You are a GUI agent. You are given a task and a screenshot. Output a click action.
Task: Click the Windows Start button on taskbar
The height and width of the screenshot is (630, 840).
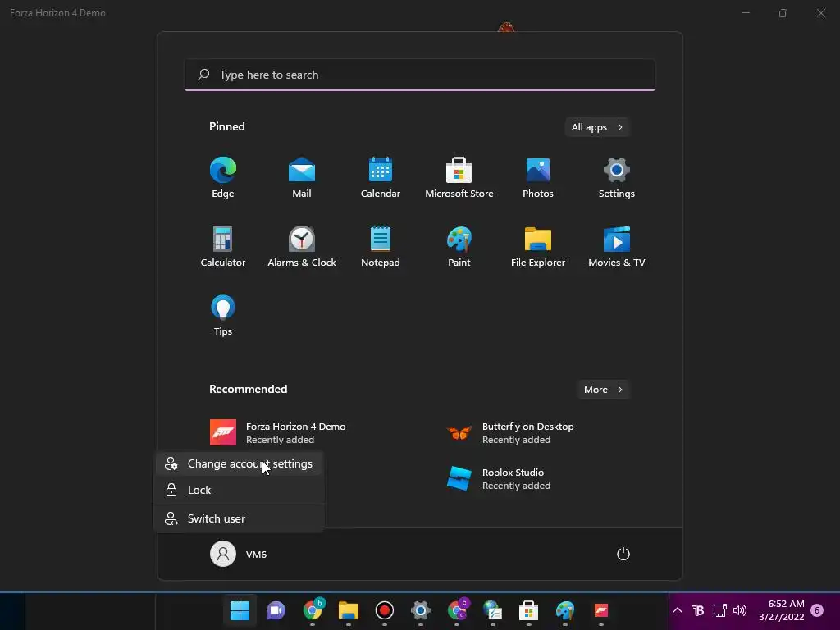tap(240, 610)
